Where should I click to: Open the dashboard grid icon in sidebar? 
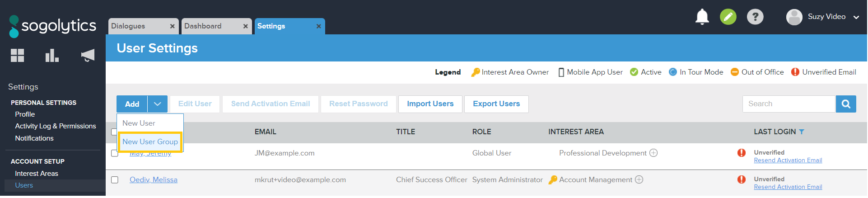pyautogui.click(x=17, y=56)
